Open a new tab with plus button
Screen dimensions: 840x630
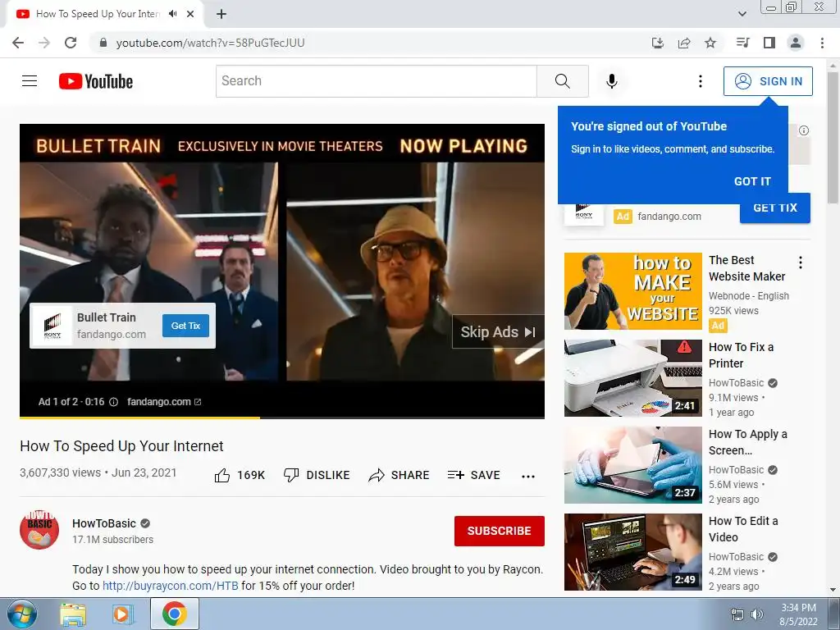[x=221, y=14]
